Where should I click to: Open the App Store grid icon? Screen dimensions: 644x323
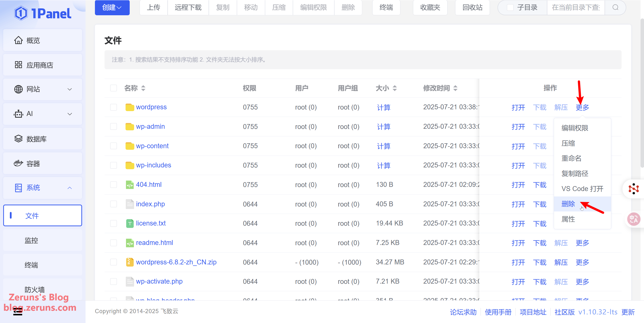click(x=18, y=65)
